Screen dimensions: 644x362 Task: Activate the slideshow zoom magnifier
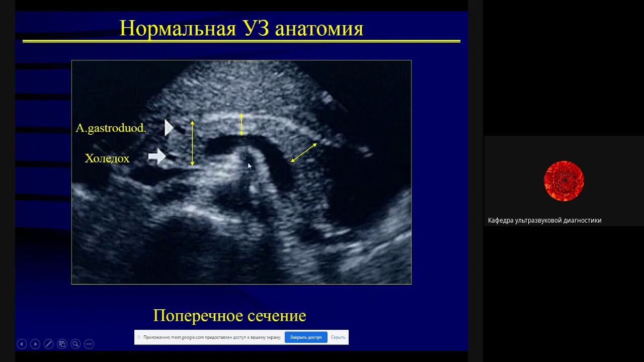click(75, 344)
